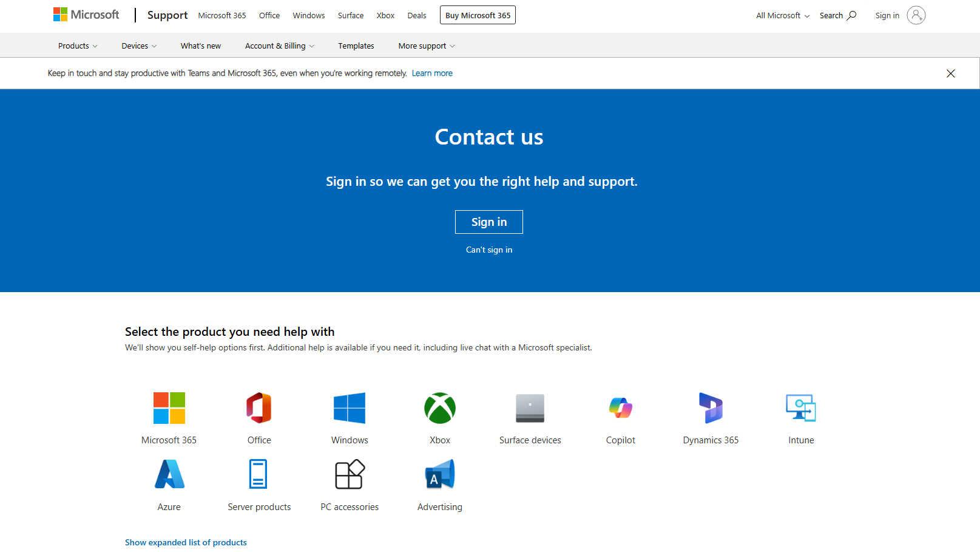Expand the Products dropdown menu
This screenshot has height=552, width=980.
coord(78,46)
